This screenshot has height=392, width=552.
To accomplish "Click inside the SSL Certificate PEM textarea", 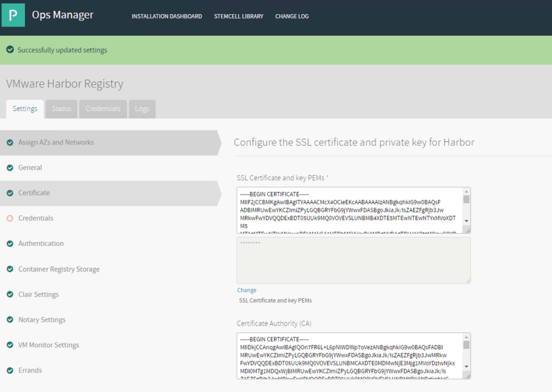I will 348,210.
